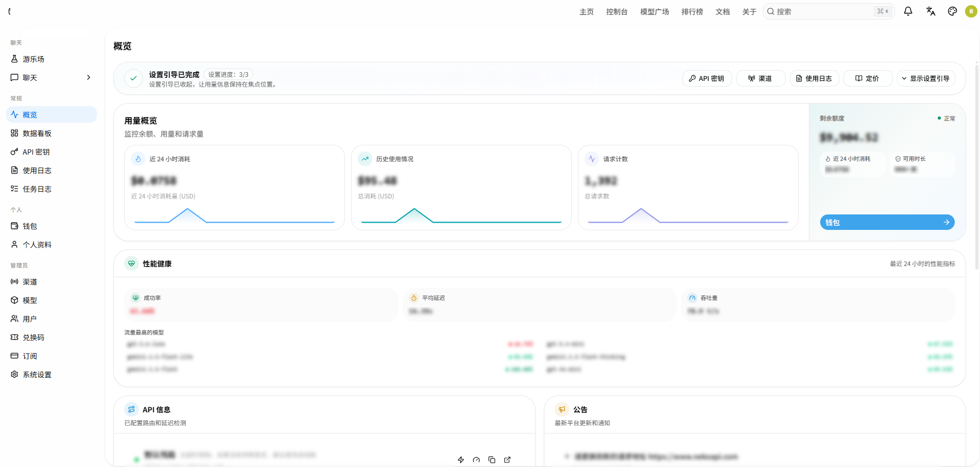Image resolution: width=980 pixels, height=467 pixels.
Task: Go to API 密钥 in the sidebar
Action: tap(52, 152)
